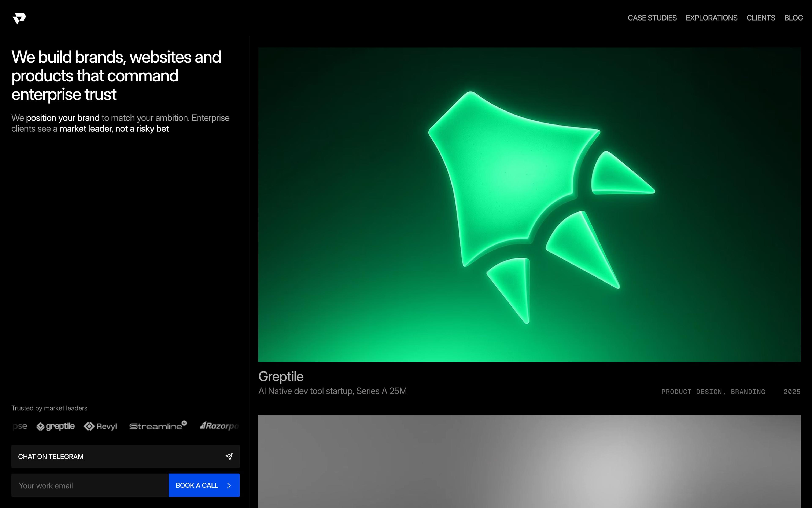
Task: Click the Chat on Telegram button
Action: [x=125, y=456]
